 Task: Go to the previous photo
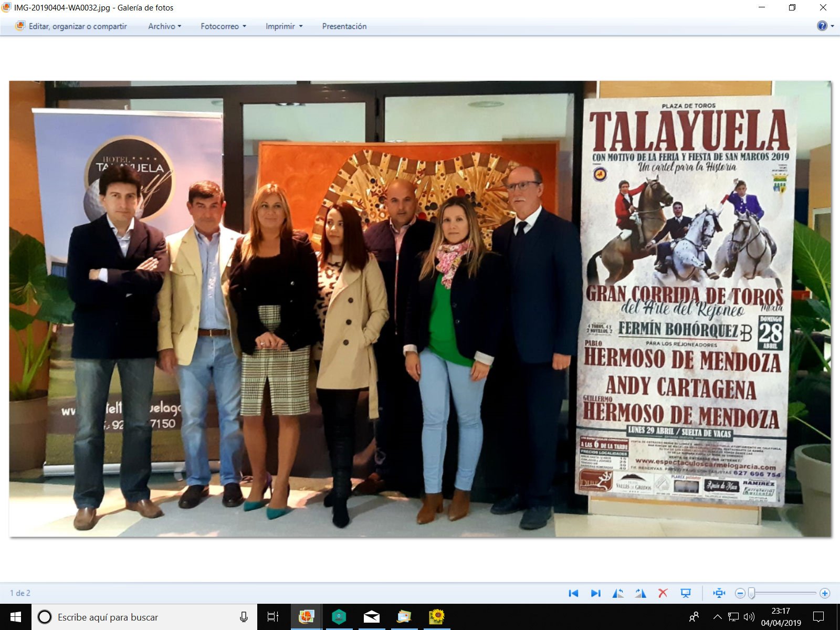(x=573, y=593)
